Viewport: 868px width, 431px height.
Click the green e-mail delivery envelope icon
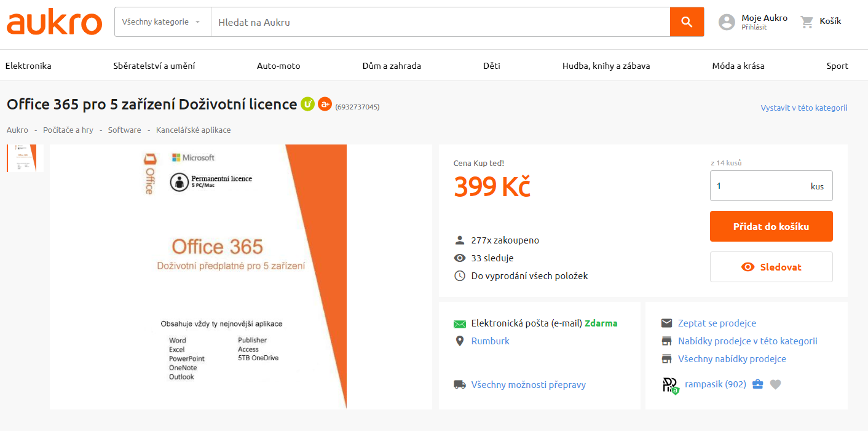460,324
